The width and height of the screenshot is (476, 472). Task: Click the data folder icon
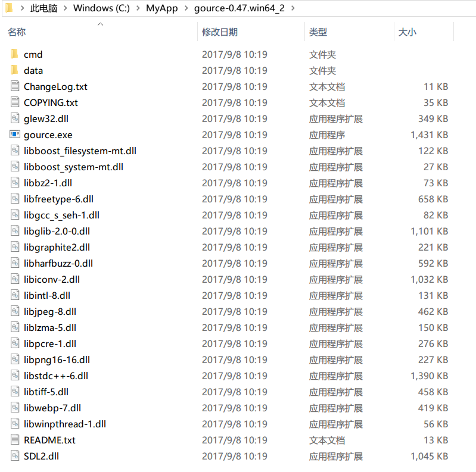14,70
